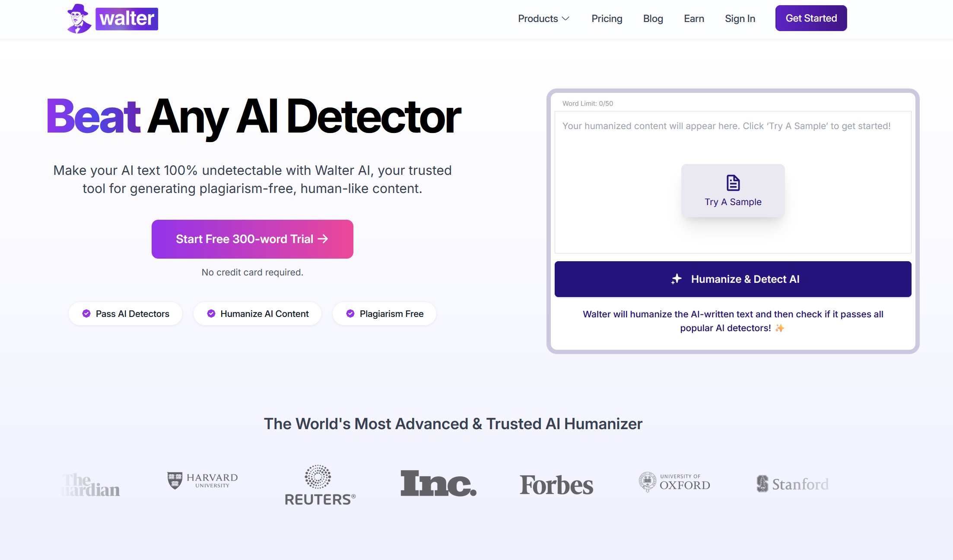Click the Try A Sample document icon
The image size is (953, 560).
[x=733, y=182]
